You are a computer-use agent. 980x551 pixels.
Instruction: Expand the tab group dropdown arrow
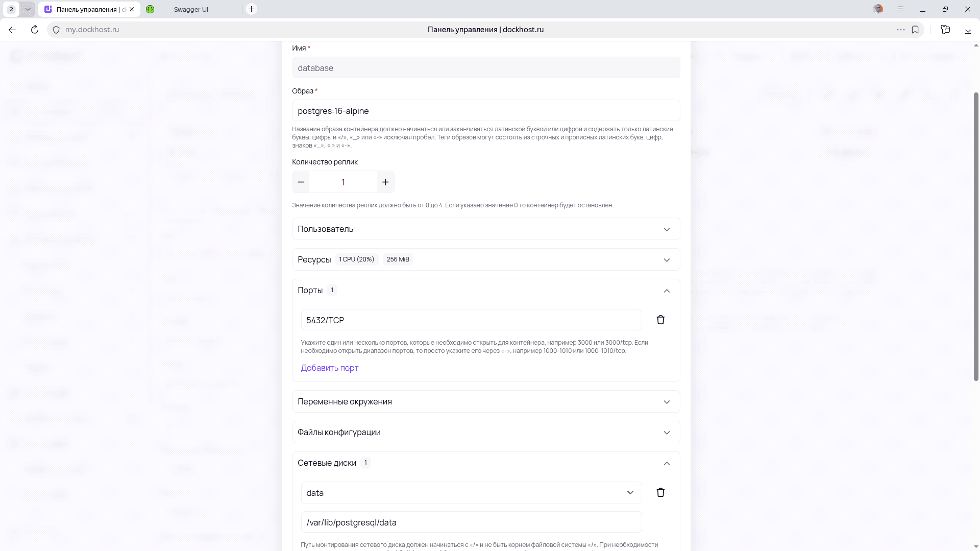(x=28, y=9)
